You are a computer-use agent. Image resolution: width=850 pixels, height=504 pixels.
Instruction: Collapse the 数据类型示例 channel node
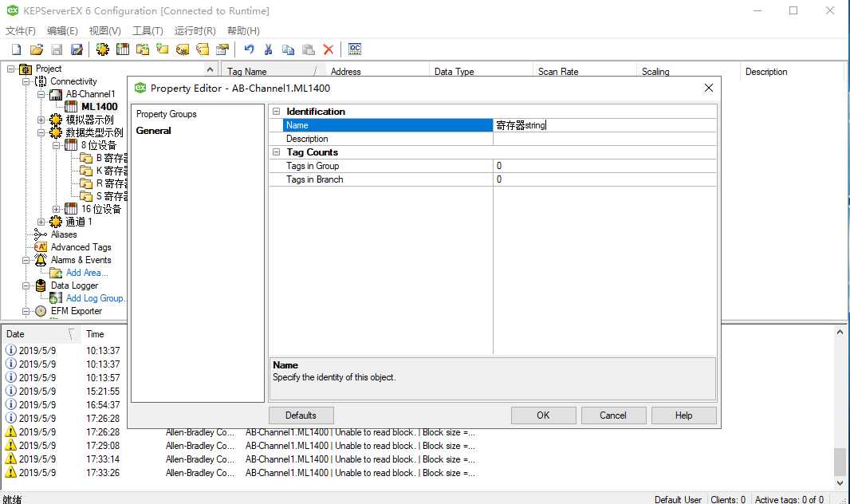click(41, 132)
